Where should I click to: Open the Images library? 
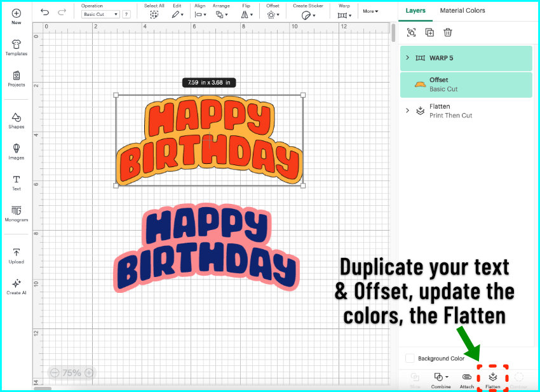click(x=16, y=152)
